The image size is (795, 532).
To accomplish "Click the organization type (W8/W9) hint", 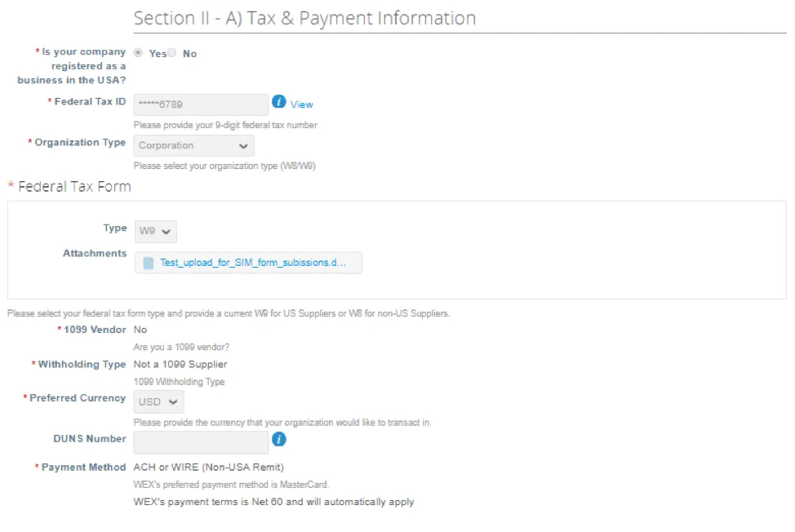I will coord(224,166).
